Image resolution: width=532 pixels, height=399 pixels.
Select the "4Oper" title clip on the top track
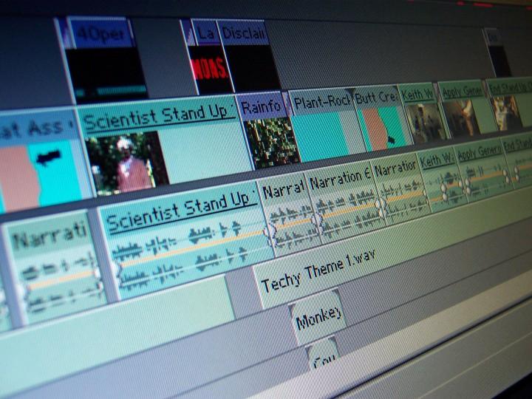[107, 59]
